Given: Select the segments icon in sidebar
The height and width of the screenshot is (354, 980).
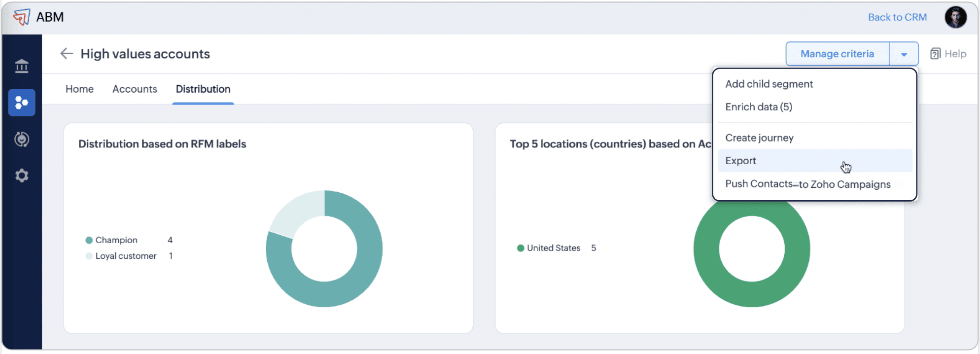Looking at the screenshot, I should pos(22,103).
